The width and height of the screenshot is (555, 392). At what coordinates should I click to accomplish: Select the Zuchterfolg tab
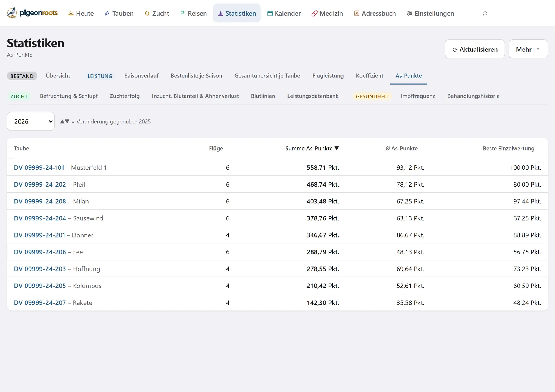125,96
